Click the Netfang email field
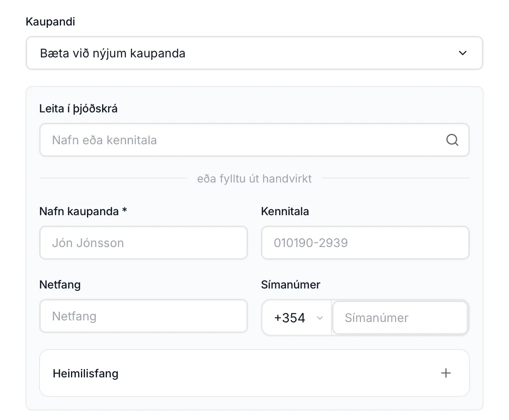The width and height of the screenshot is (509, 420). [x=144, y=316]
